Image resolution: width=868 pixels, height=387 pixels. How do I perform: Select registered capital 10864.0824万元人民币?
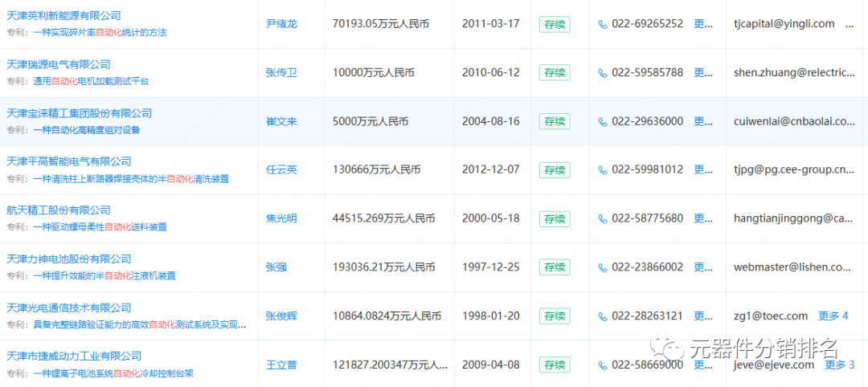tap(387, 316)
